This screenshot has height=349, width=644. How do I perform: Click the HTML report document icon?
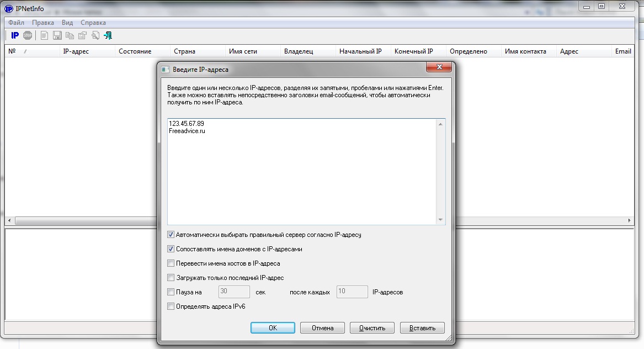44,35
